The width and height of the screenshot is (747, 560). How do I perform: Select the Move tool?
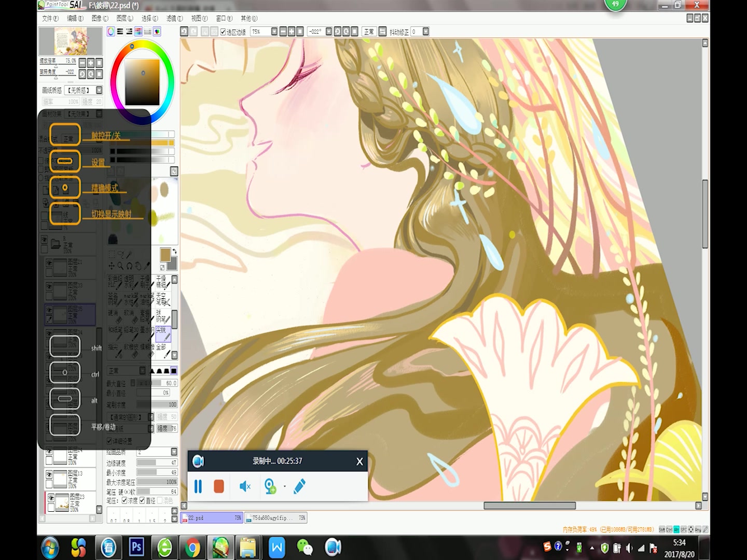tap(112, 266)
